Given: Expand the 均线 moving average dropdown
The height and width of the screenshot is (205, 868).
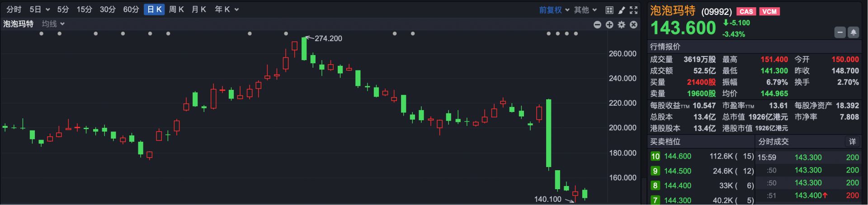Looking at the screenshot, I should click(x=53, y=24).
